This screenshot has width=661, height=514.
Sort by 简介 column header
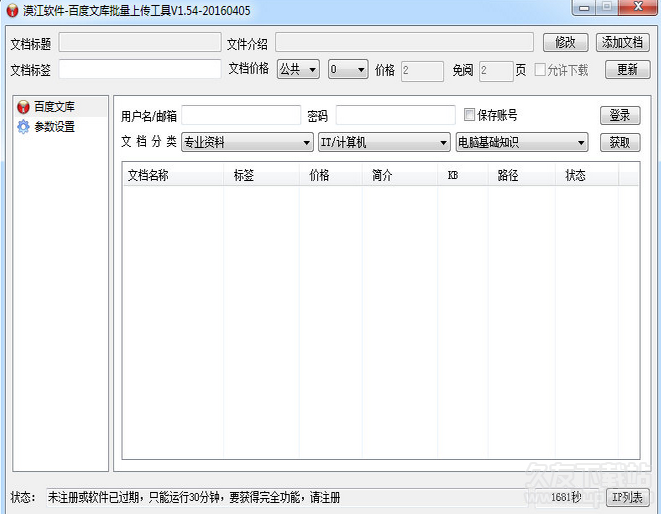coord(400,175)
